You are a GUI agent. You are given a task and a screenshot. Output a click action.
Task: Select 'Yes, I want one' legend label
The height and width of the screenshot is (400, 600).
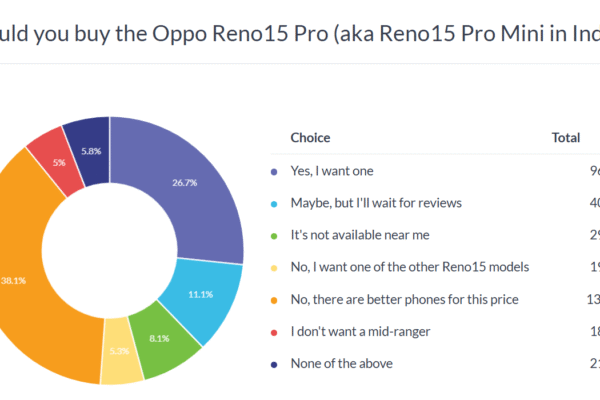coord(333,172)
